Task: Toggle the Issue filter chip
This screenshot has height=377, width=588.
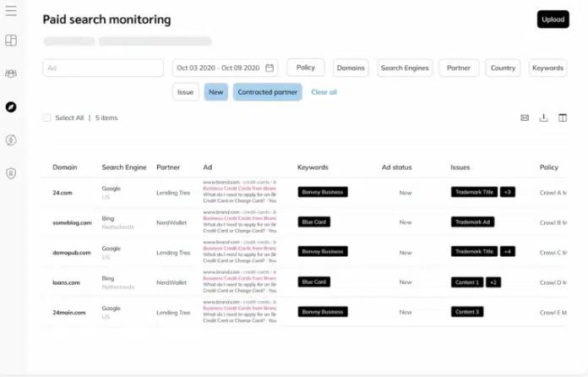Action: point(185,92)
